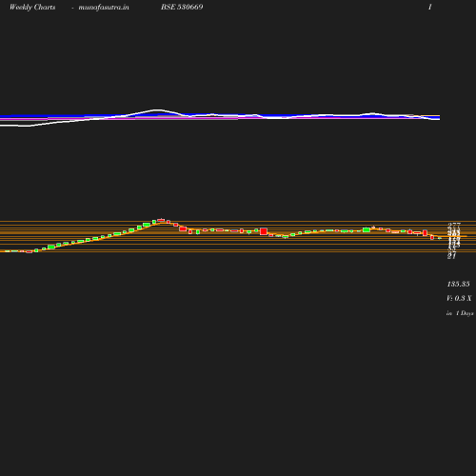Click the 'Weekly Charts' title text
Image resolution: width=476 pixels, height=476 pixels.
(32, 7)
